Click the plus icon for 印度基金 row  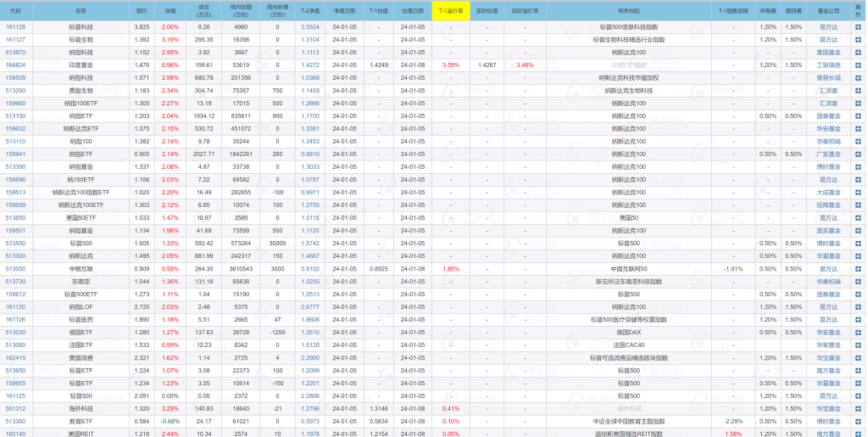pyautogui.click(x=858, y=65)
